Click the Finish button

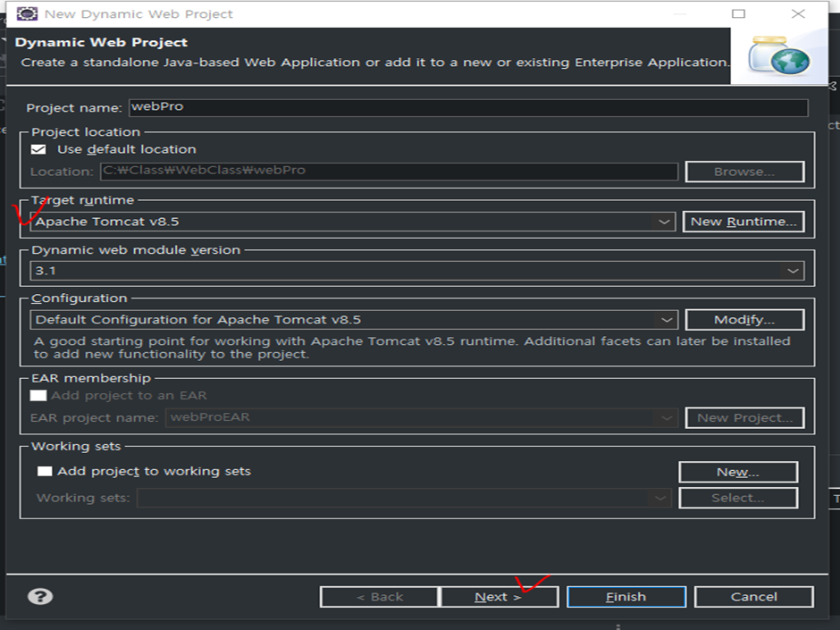pyautogui.click(x=626, y=597)
